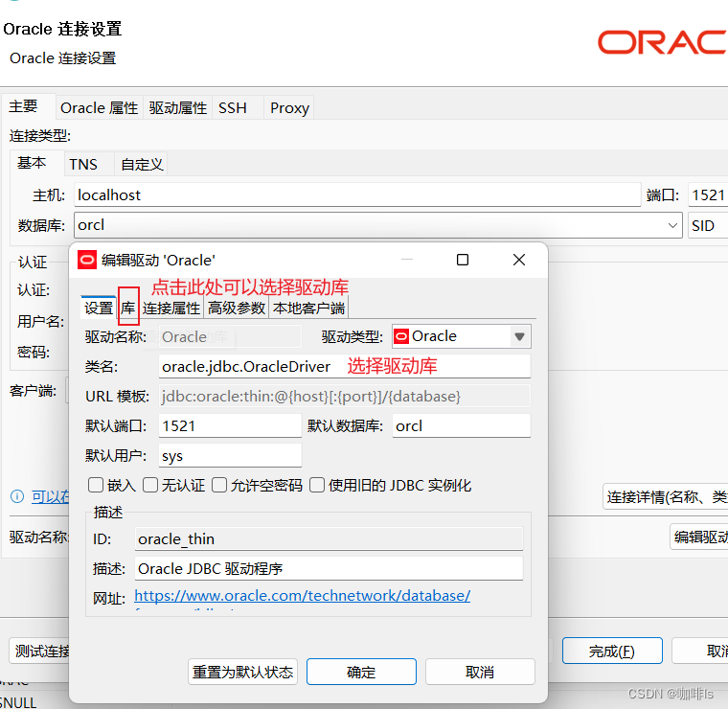The height and width of the screenshot is (709, 728).
Task: Open the 高级参数 tab
Action: tap(237, 308)
